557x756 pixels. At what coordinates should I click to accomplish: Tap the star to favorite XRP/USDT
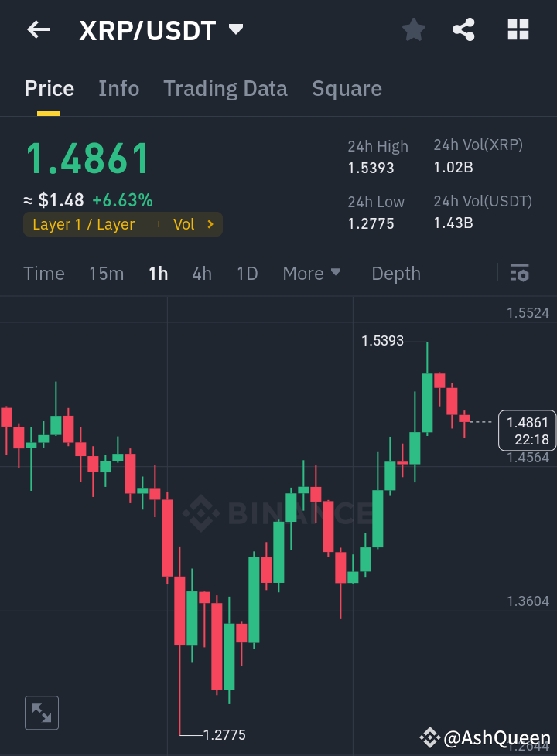(413, 29)
